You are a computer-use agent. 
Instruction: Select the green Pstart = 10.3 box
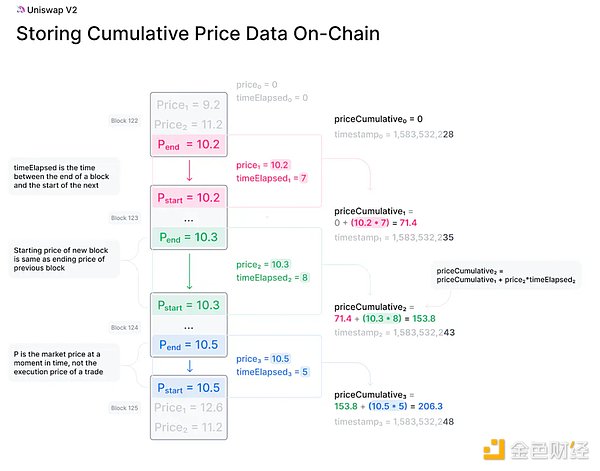click(x=190, y=304)
